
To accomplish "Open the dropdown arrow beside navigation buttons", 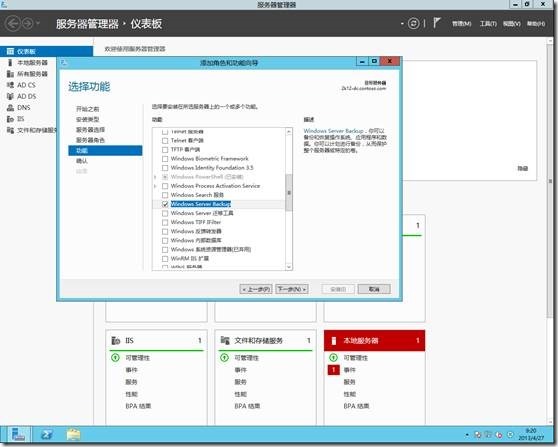I will point(38,24).
